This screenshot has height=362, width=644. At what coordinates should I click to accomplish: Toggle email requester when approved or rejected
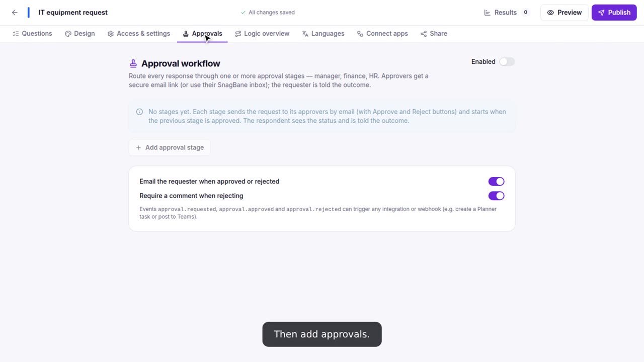tap(496, 182)
